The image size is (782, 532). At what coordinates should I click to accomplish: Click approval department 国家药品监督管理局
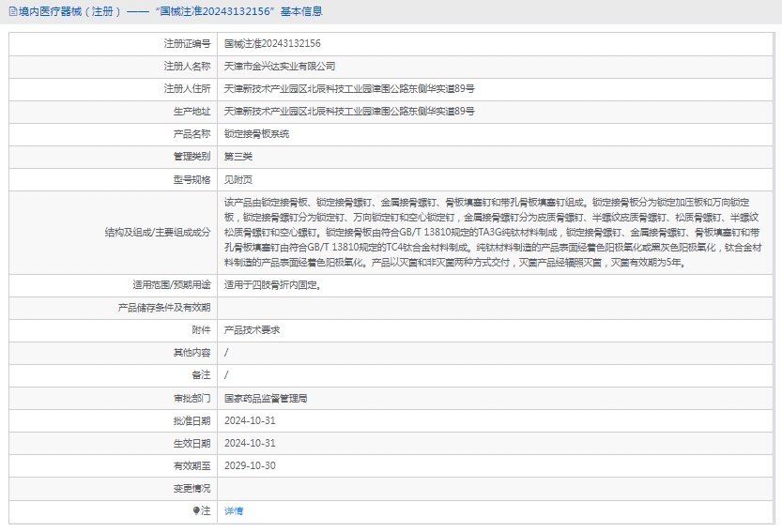pos(266,398)
